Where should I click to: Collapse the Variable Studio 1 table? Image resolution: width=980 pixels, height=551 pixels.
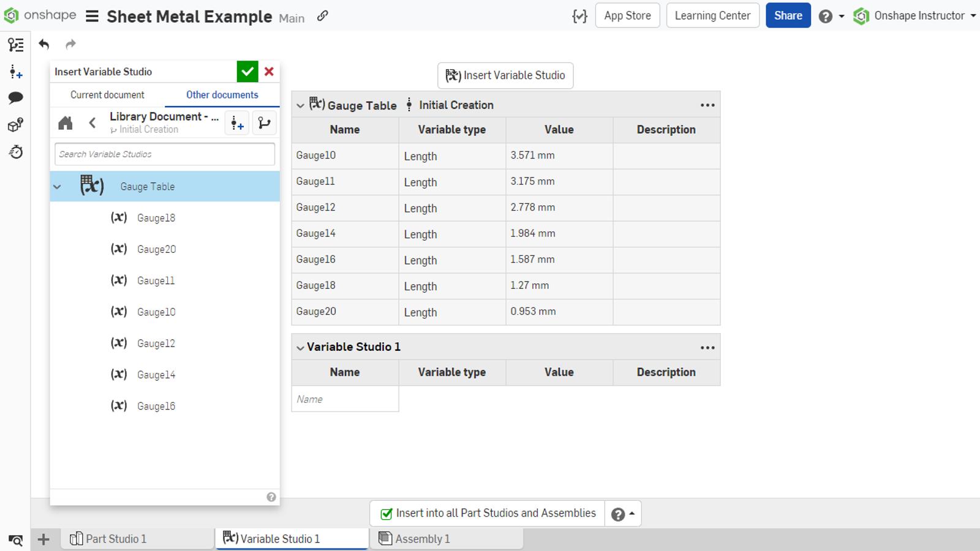click(x=300, y=348)
